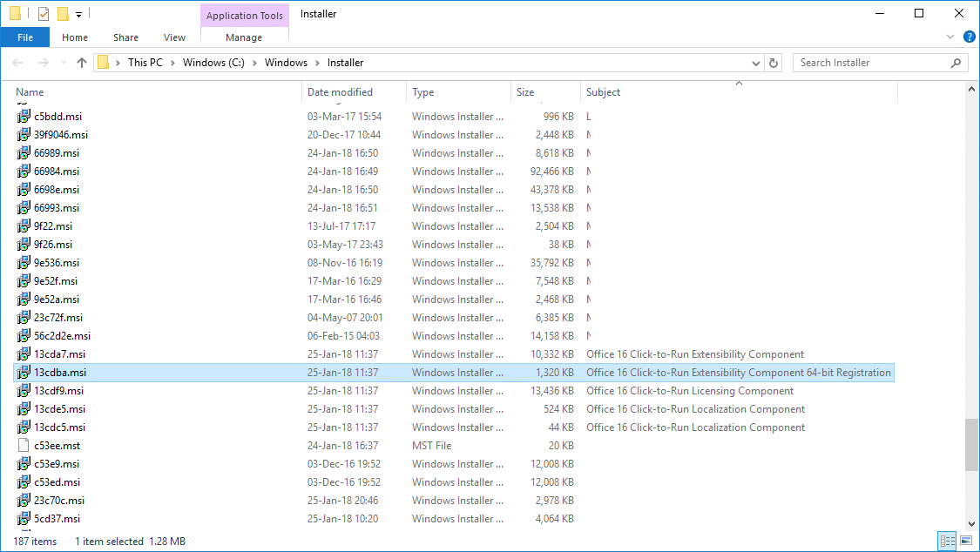
Task: Open Customize Quick Access Toolbar dropdown
Action: [x=78, y=14]
